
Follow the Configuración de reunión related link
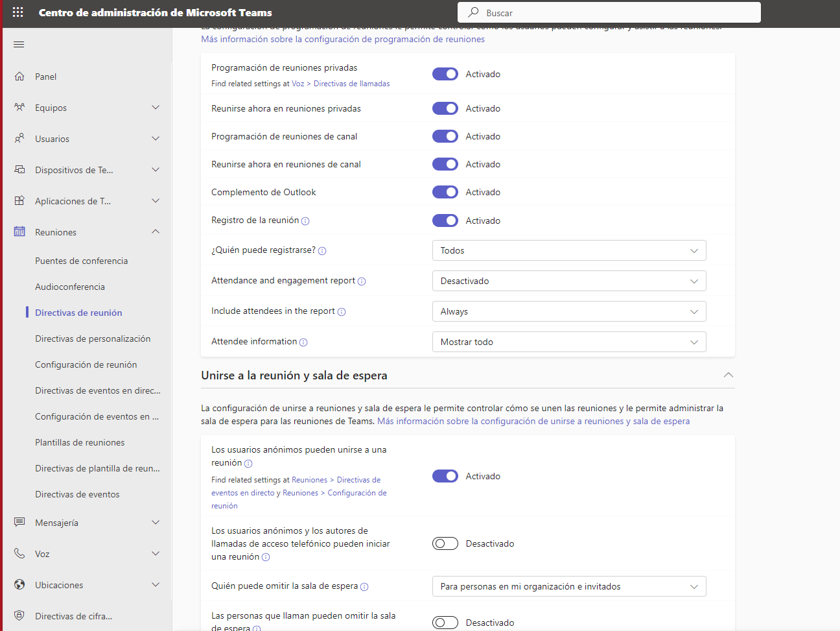pos(299,499)
